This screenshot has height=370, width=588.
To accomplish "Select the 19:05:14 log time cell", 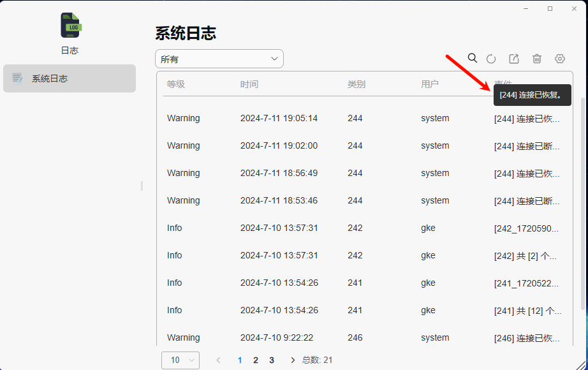I will (x=279, y=118).
